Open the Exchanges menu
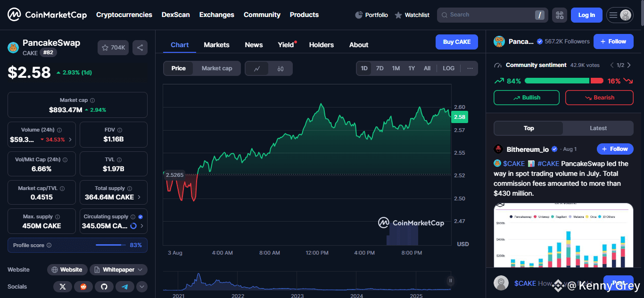644x298 pixels. point(217,15)
